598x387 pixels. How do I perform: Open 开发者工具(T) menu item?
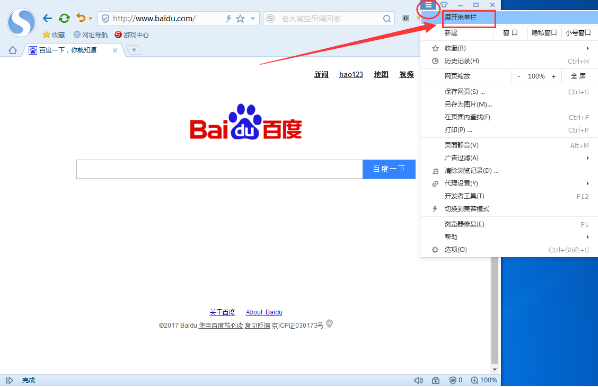tap(509, 196)
